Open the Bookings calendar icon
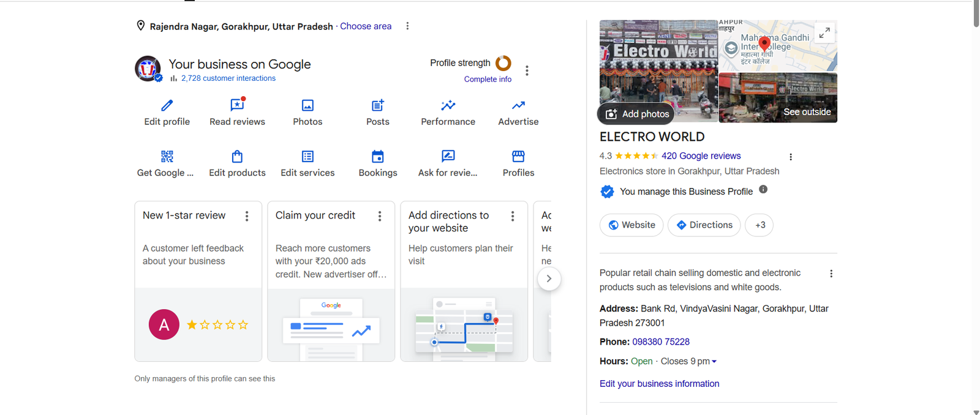The height and width of the screenshot is (415, 980). (x=378, y=156)
